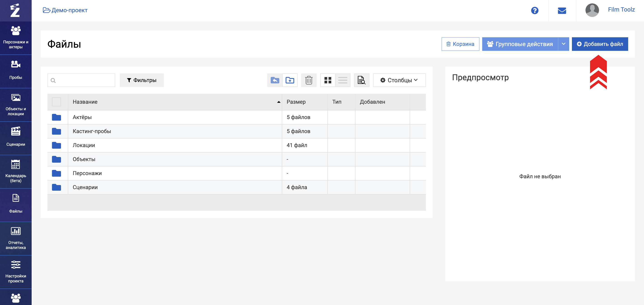
Task: Open the Демо-проект project link
Action: (65, 10)
